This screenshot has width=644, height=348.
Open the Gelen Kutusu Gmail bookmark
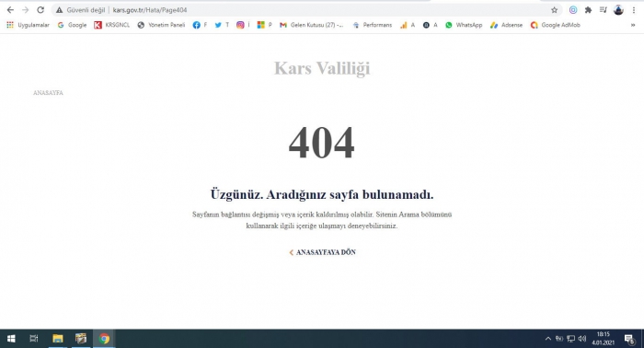pos(311,25)
